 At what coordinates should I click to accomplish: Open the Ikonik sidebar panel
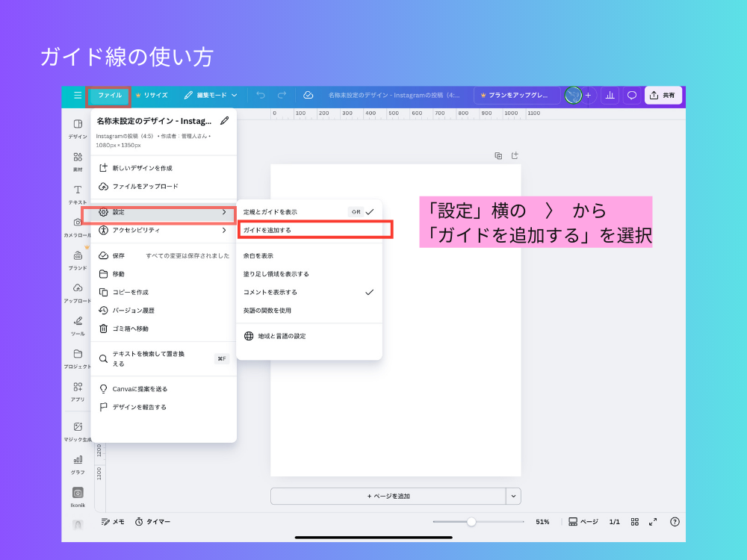pyautogui.click(x=76, y=493)
